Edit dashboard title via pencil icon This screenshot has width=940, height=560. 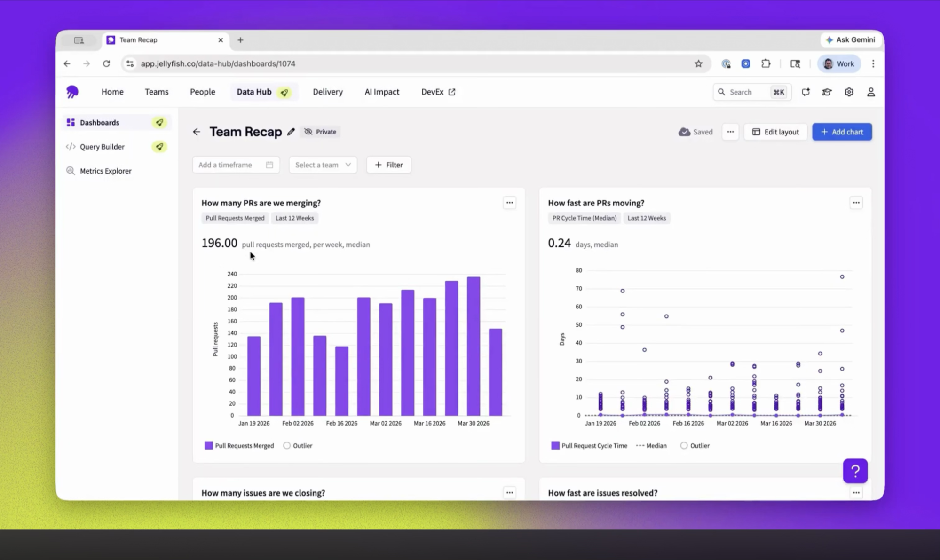[291, 132]
